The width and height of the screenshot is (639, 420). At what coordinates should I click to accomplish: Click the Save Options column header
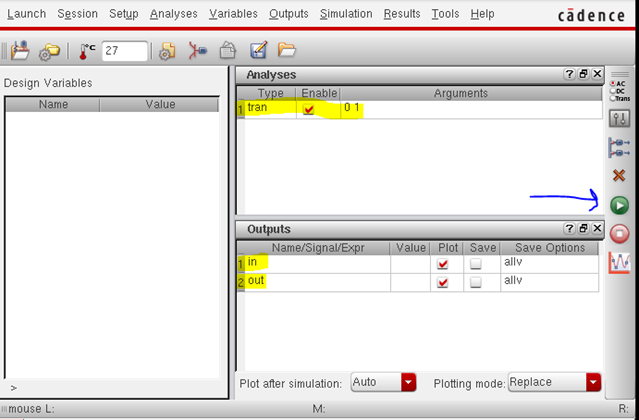(549, 248)
